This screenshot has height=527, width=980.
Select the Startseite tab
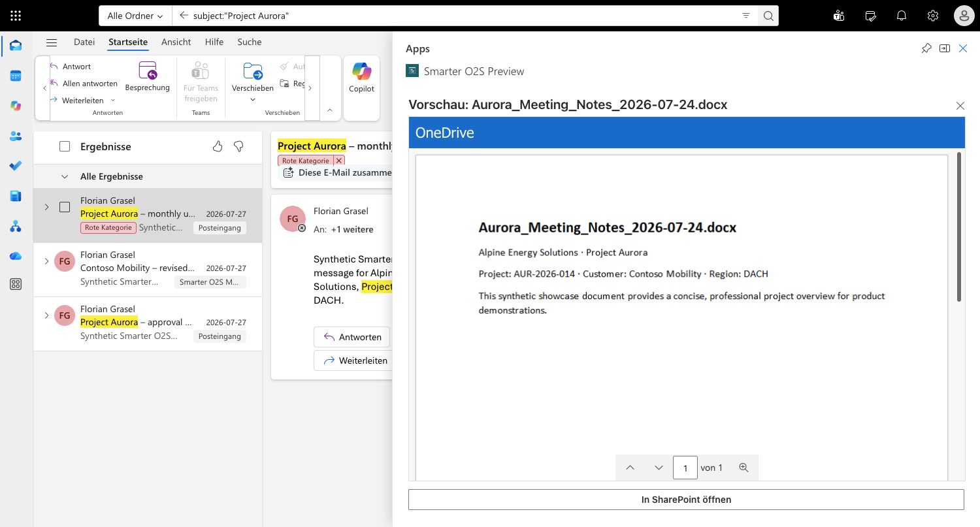tap(128, 42)
